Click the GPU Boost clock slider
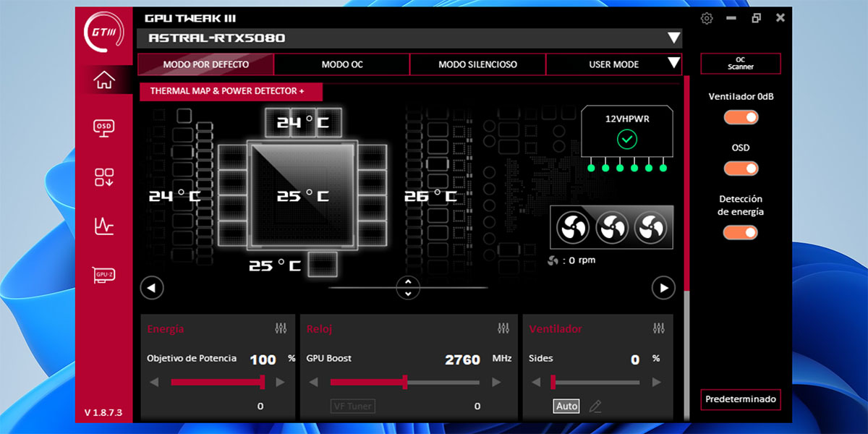868x434 pixels. pyautogui.click(x=405, y=382)
